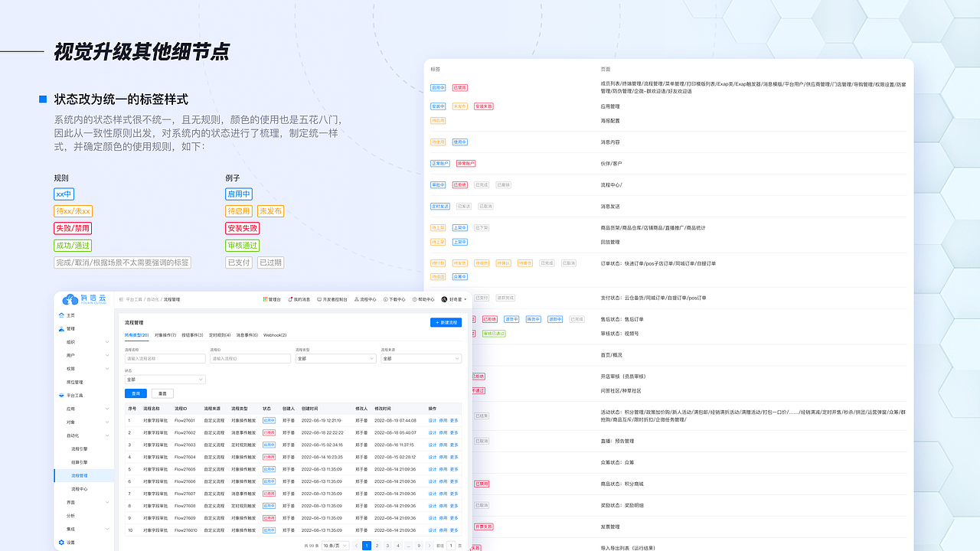Click the 启用中 status tag for Flow27608

(269, 506)
